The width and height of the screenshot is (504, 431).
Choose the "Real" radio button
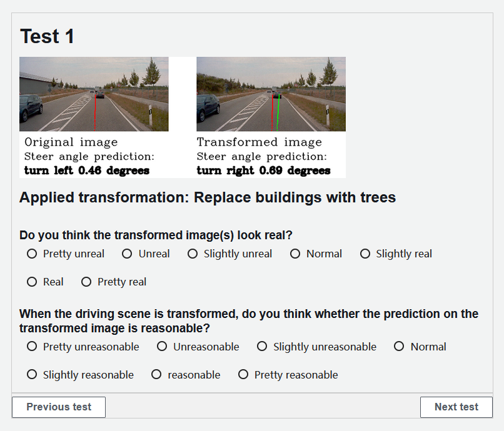[x=32, y=282]
